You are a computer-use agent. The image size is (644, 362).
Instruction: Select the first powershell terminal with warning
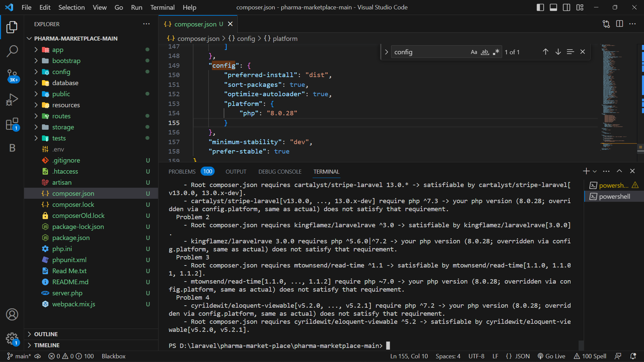pyautogui.click(x=614, y=185)
